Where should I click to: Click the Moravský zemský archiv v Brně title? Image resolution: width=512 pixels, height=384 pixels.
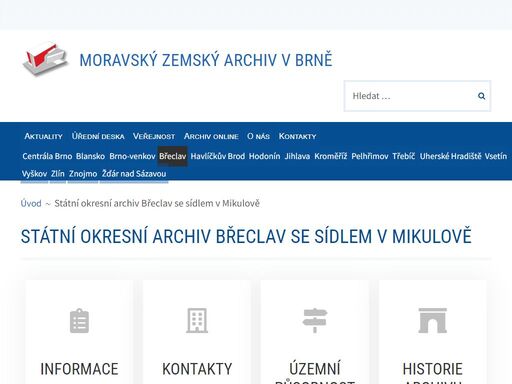coord(206,60)
